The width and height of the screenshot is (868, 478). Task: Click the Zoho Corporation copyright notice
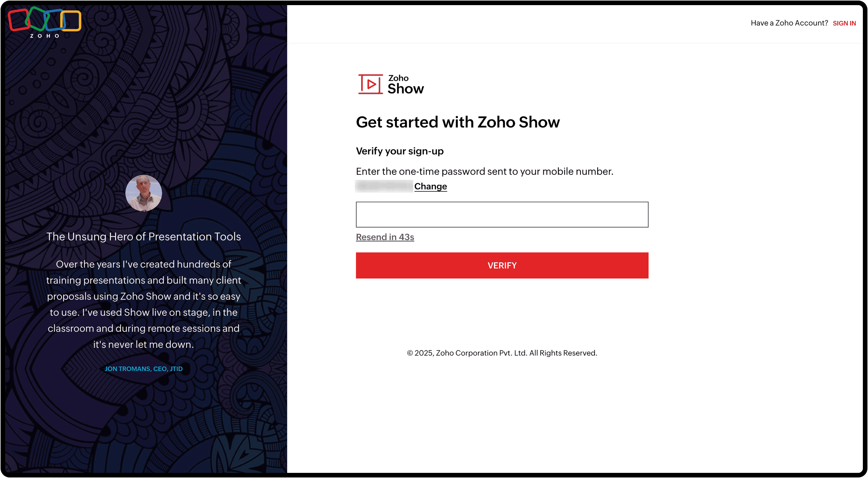502,353
